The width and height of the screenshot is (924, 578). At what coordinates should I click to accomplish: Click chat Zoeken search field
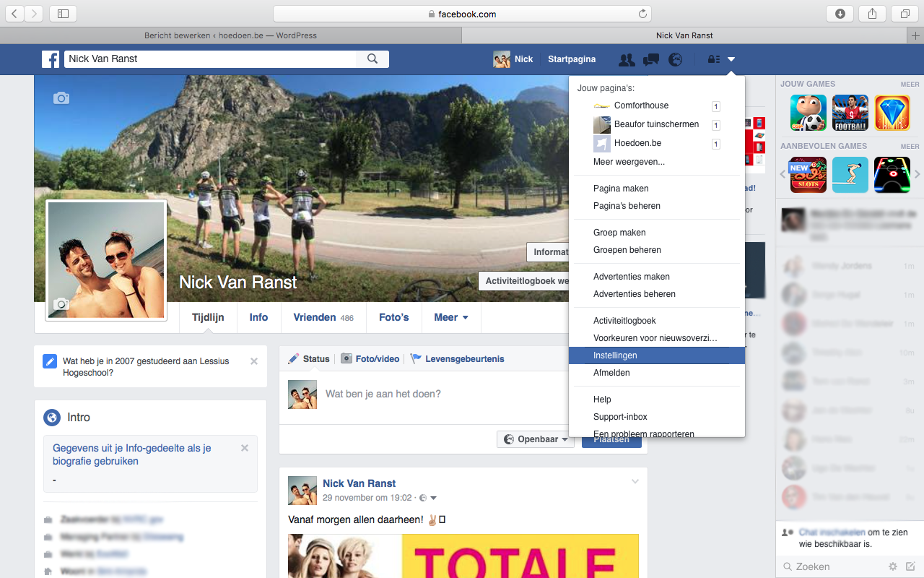[830, 566]
